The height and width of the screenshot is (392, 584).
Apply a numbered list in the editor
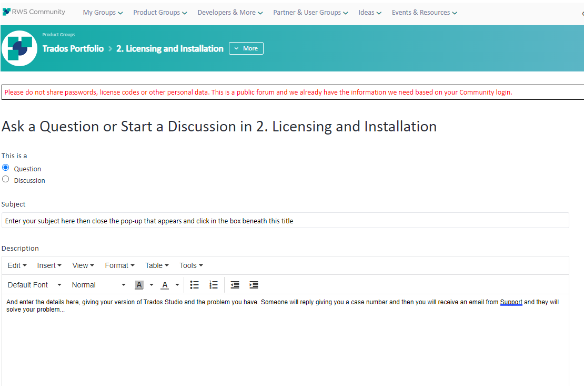[x=213, y=284]
